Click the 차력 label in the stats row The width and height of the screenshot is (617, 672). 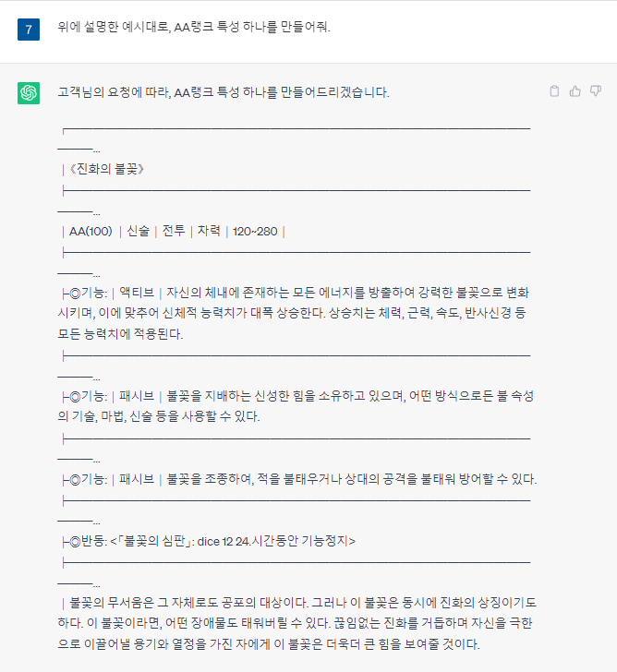209,231
